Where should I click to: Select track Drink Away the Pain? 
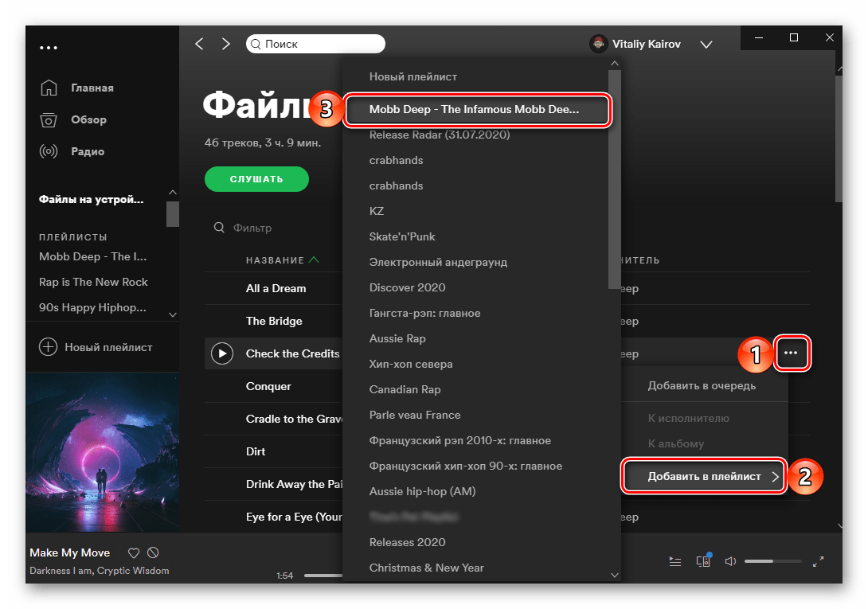(x=294, y=485)
